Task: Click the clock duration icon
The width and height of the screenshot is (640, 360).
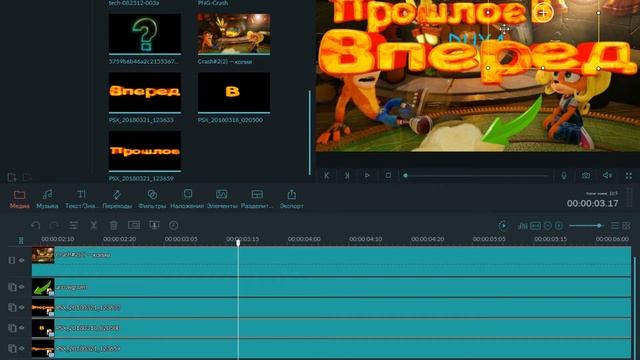Action: 173,225
